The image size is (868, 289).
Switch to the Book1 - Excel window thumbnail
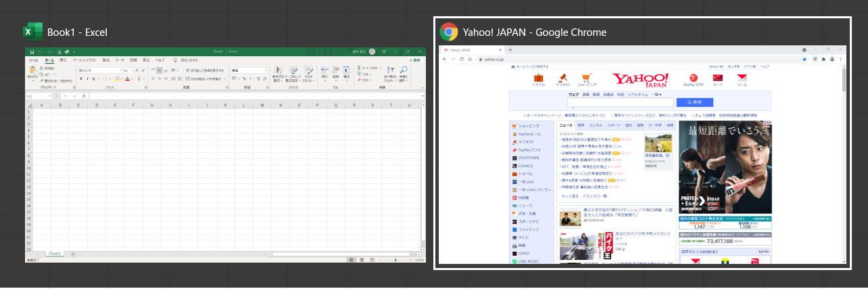tap(226, 156)
